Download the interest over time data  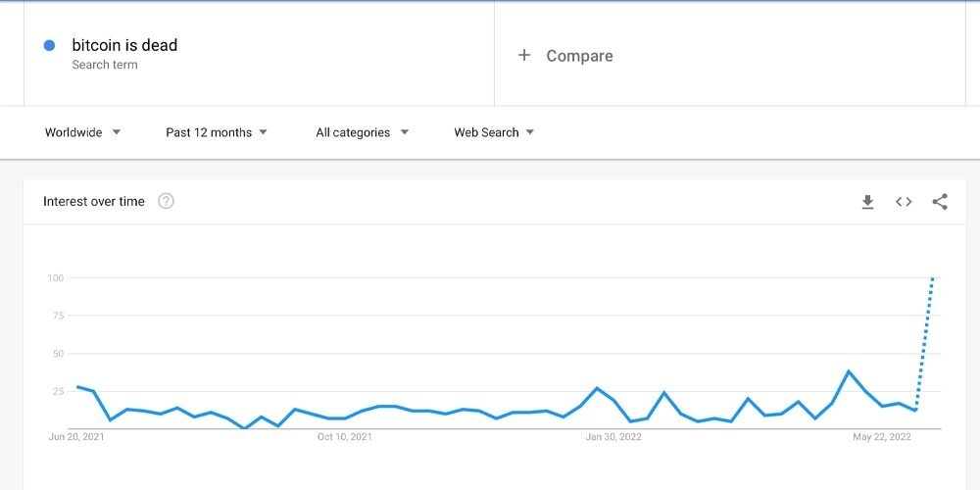(867, 202)
